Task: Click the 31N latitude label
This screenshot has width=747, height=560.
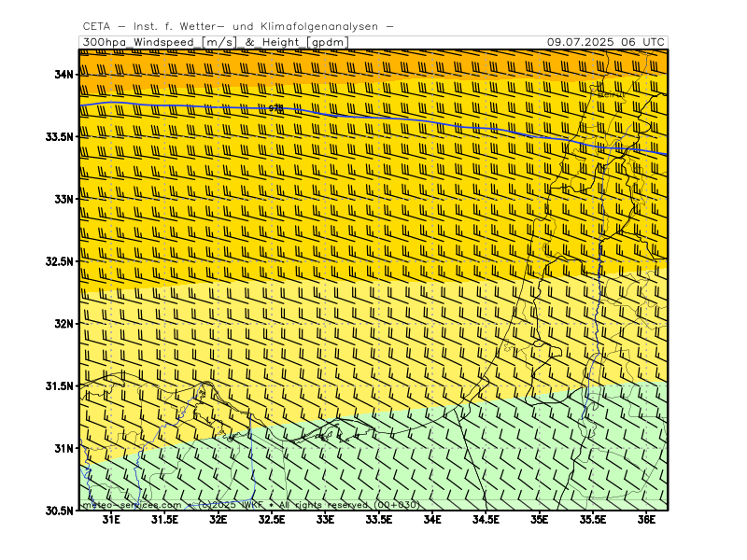Action: [63, 449]
